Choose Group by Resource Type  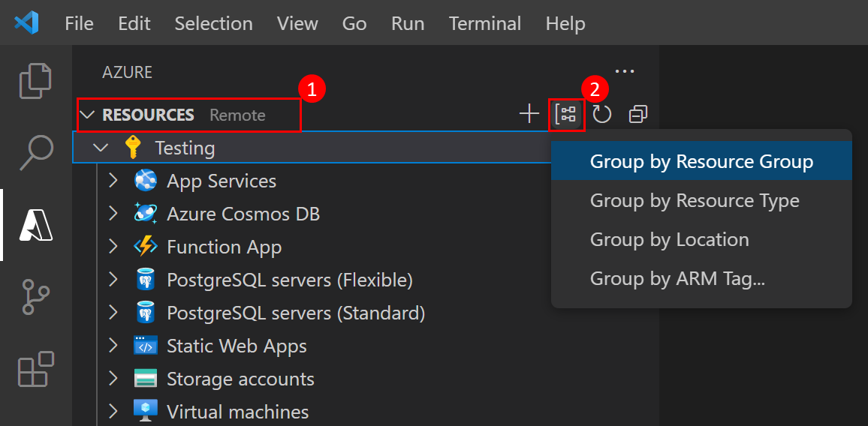pyautogui.click(x=694, y=200)
